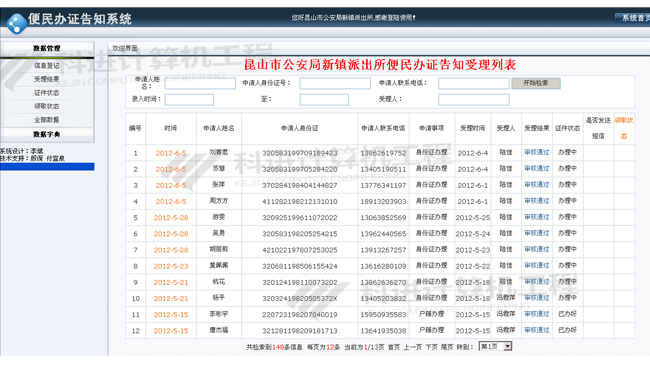Open 信息登记 in the sidebar
650x368 pixels.
click(46, 65)
